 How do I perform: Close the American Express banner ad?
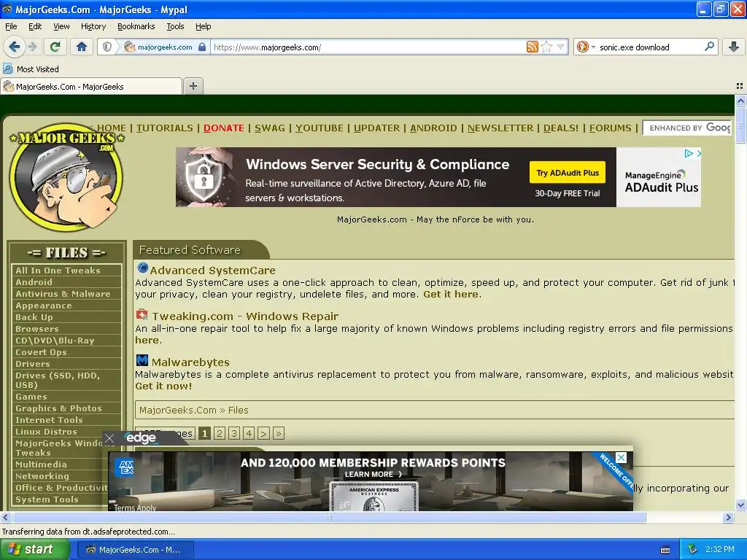coord(622,458)
